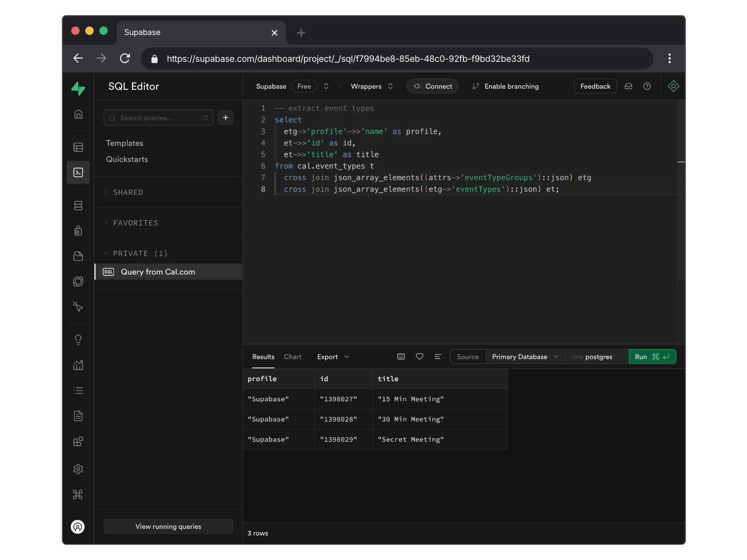Open the Storage sidebar icon
The height and width of the screenshot is (560, 747).
click(x=78, y=256)
